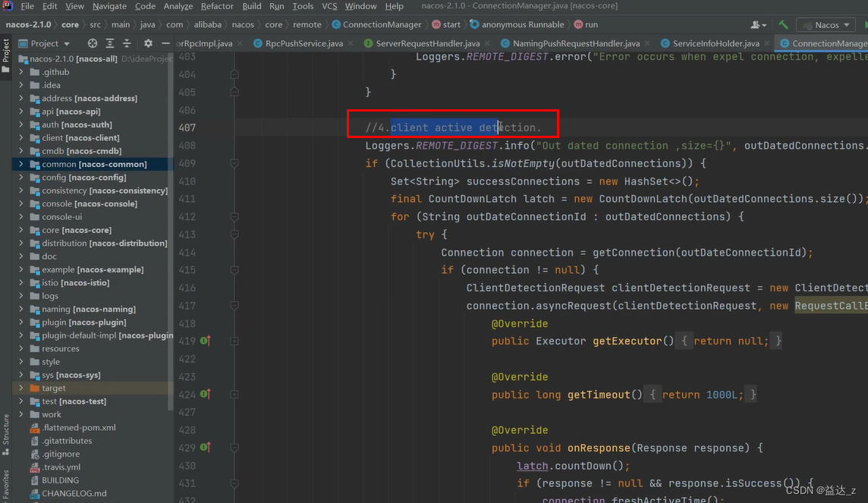Click the anonymous Runnable breadcrumb
This screenshot has height=503, width=868.
pyautogui.click(x=517, y=25)
